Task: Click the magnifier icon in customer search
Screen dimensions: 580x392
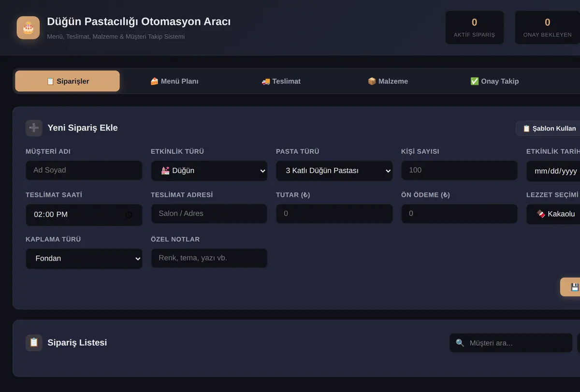Action: pos(460,343)
